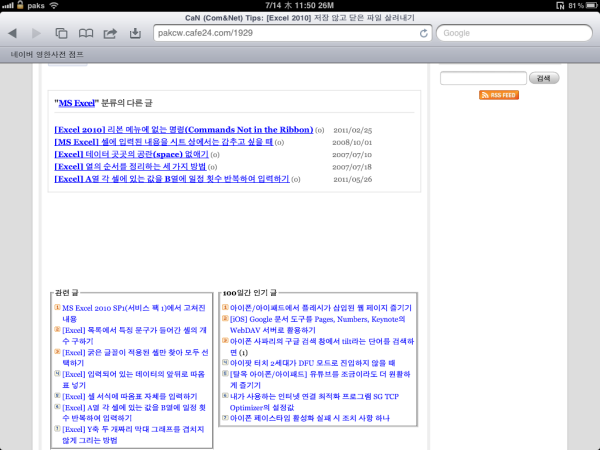
Task: Open related post 데이터의 앞뒤로 따옴표 넣기
Action: pos(134,379)
